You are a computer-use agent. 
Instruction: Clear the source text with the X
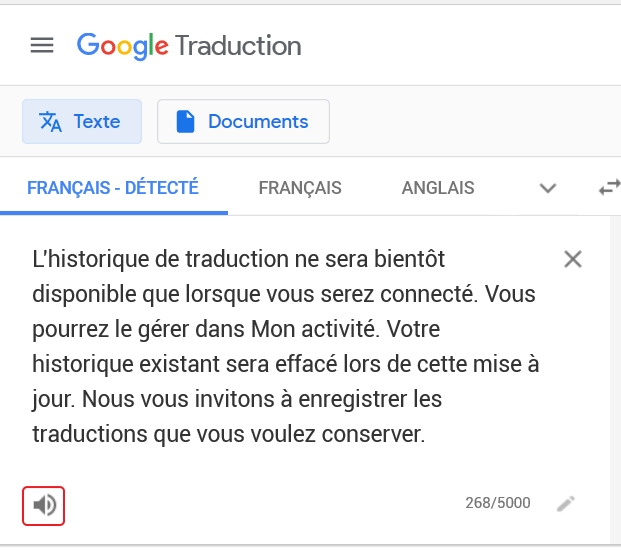tap(573, 259)
